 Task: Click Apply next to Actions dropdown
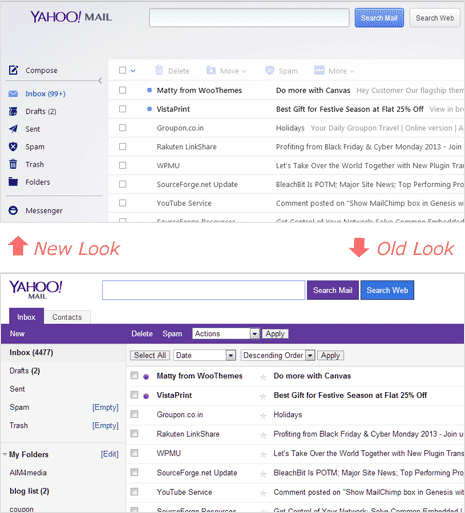coord(275,334)
